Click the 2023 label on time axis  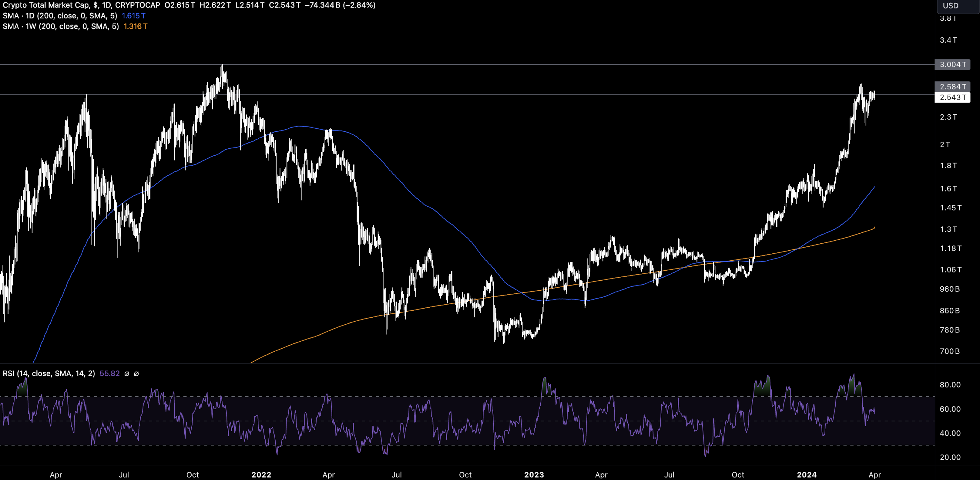tap(534, 475)
